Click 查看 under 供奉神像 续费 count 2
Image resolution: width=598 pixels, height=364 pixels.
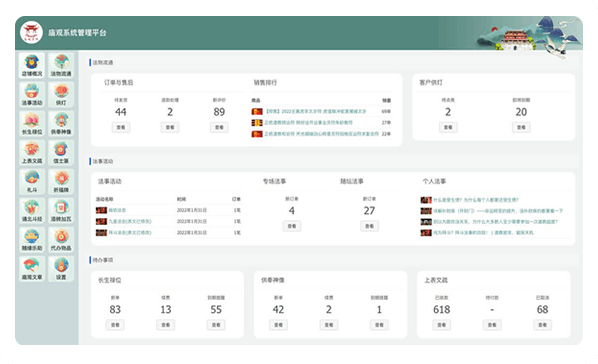pos(329,325)
